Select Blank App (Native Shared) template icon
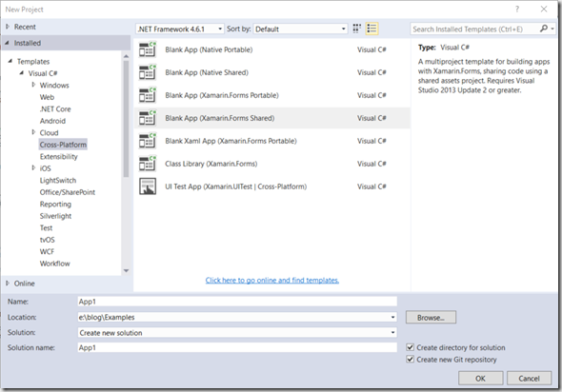Image resolution: width=562 pixels, height=392 pixels. (148, 72)
